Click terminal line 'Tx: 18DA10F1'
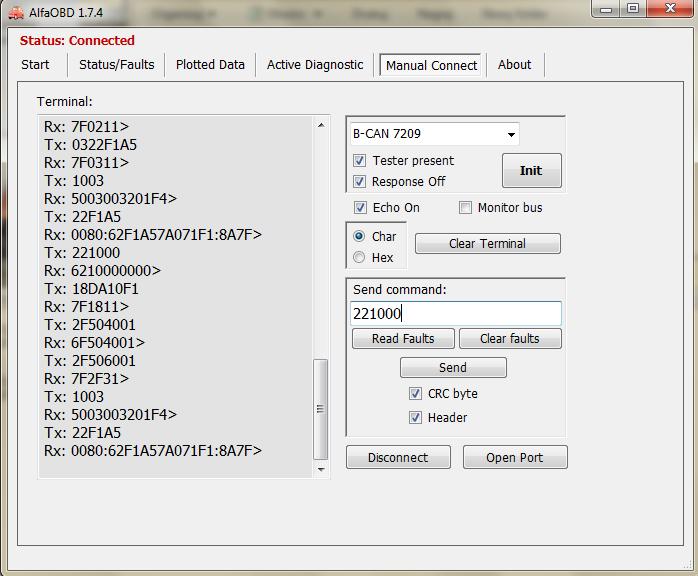Screen dimensions: 698x576 (x=91, y=289)
